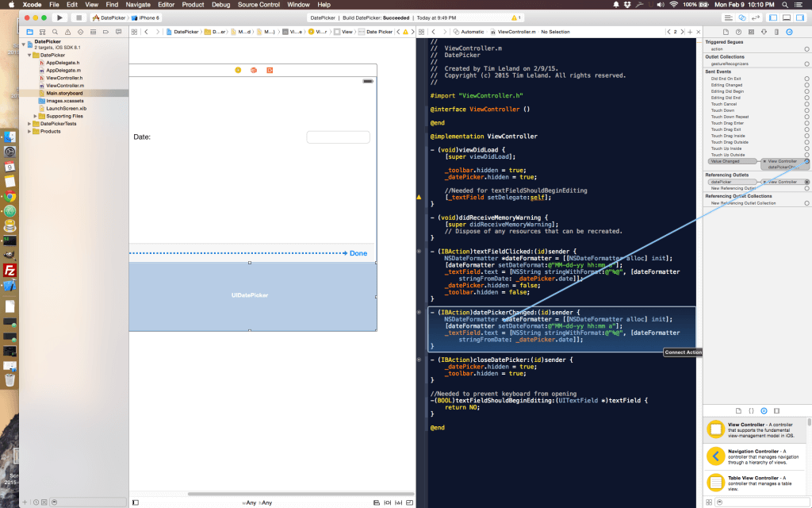Run the DatePicker project with Play button

click(59, 17)
